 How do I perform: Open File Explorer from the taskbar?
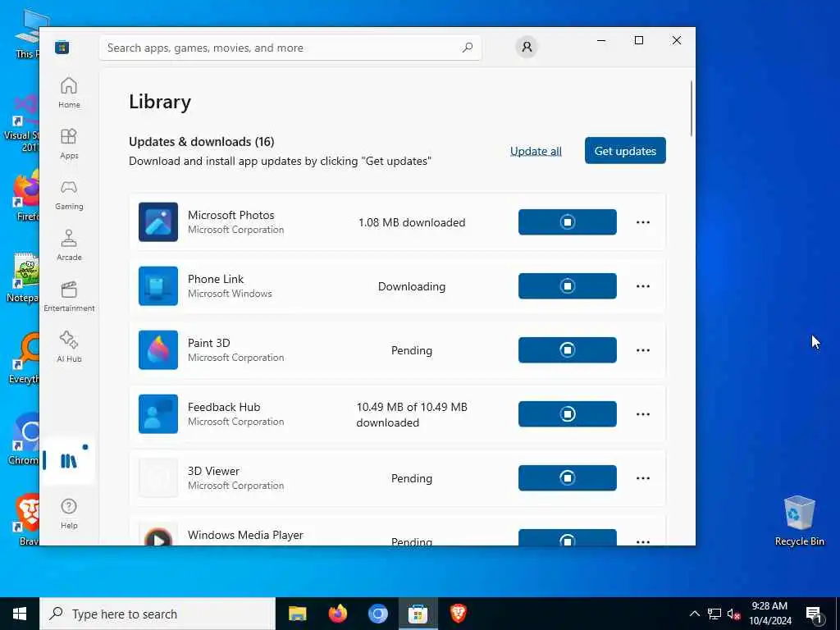(297, 614)
